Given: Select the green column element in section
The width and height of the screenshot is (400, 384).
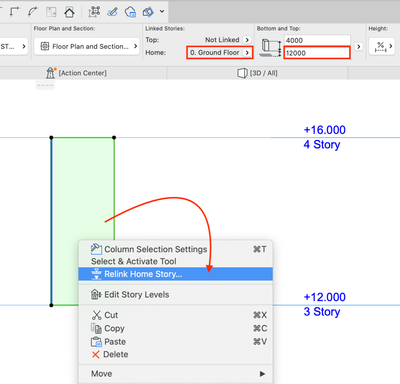Looking at the screenshot, I should coord(83,187).
